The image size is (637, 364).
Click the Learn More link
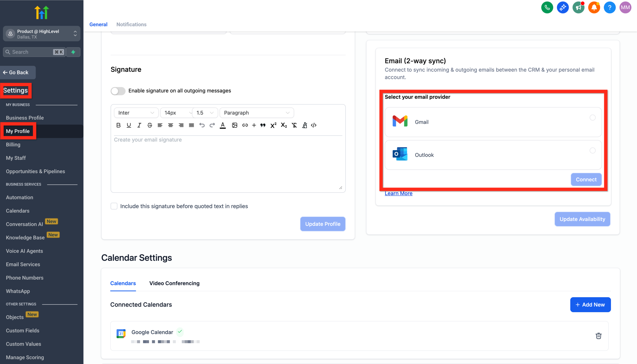point(398,193)
